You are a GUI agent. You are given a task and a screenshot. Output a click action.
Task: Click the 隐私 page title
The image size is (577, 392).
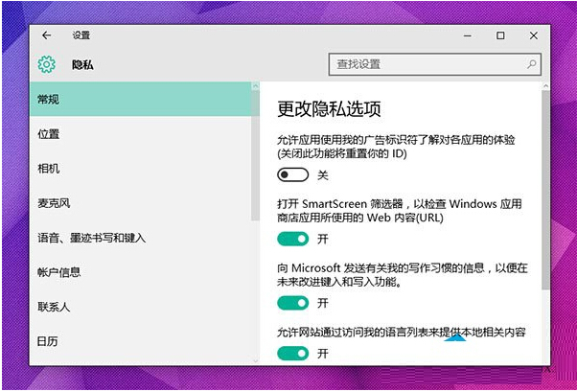point(82,65)
